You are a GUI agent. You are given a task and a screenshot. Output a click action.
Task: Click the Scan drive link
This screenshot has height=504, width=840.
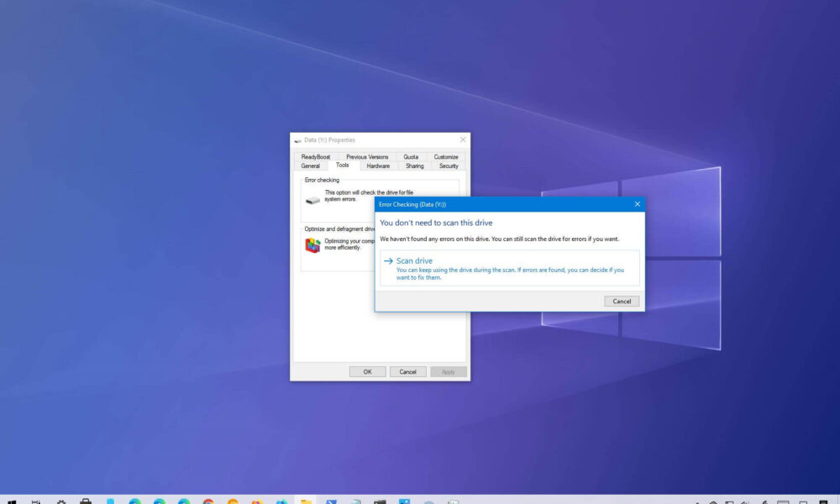click(413, 260)
